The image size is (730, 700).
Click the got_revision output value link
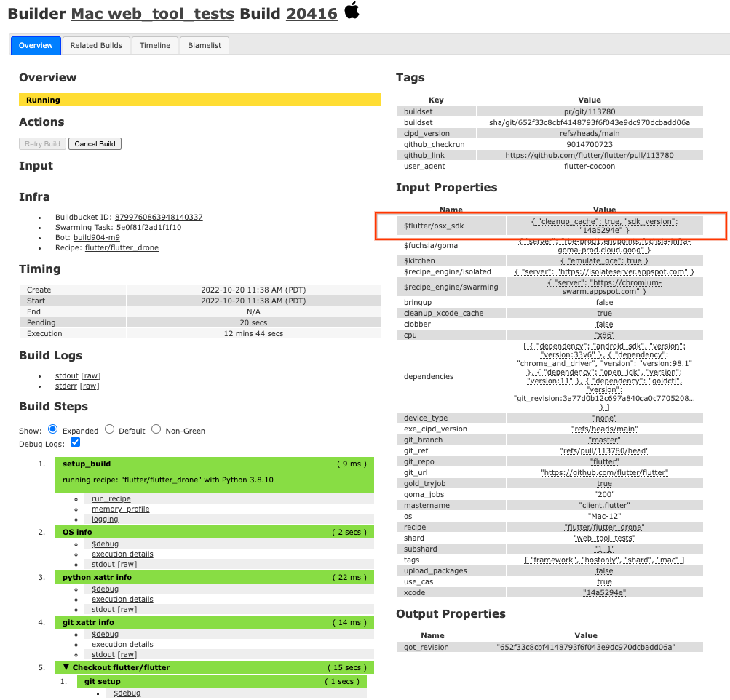coord(584,647)
